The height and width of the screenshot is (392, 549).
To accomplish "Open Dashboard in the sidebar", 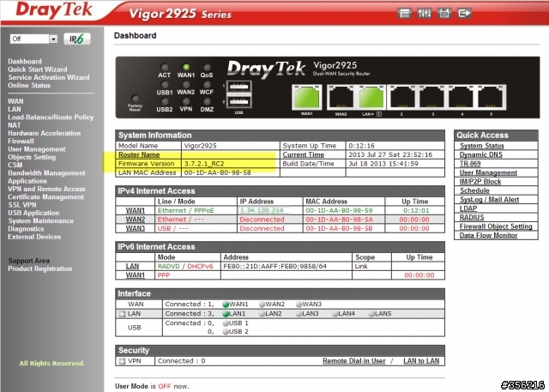I will (x=25, y=61).
